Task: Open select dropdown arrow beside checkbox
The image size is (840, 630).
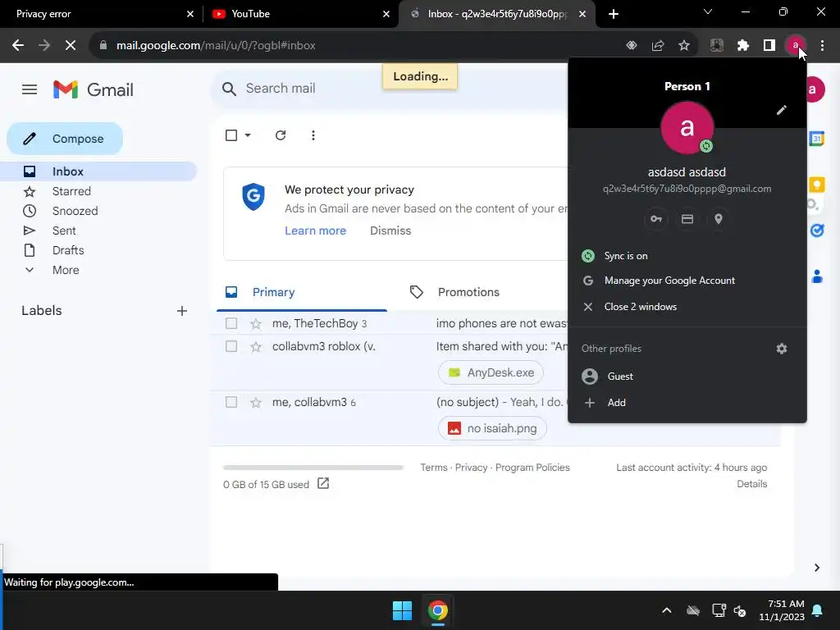Action: click(x=248, y=135)
